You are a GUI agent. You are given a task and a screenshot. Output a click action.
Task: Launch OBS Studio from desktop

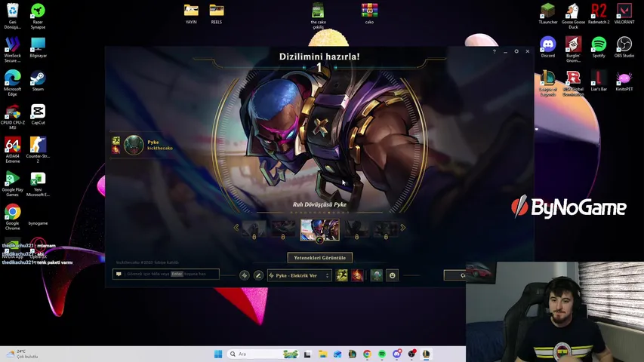coord(624,48)
